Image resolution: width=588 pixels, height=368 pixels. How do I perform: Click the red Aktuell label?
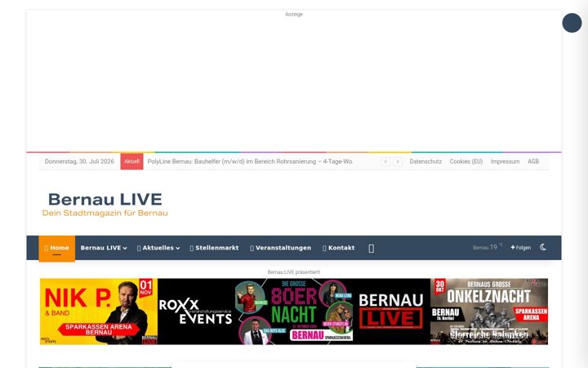(x=131, y=161)
